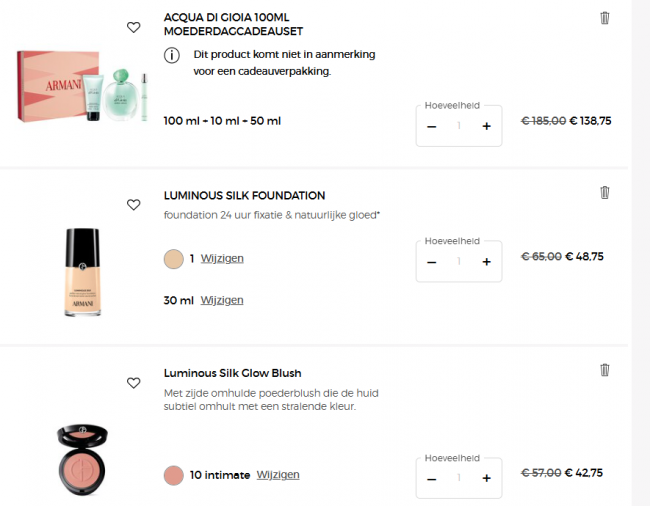Increase Acqua di Gioia quantity
650x506 pixels.
(x=486, y=126)
